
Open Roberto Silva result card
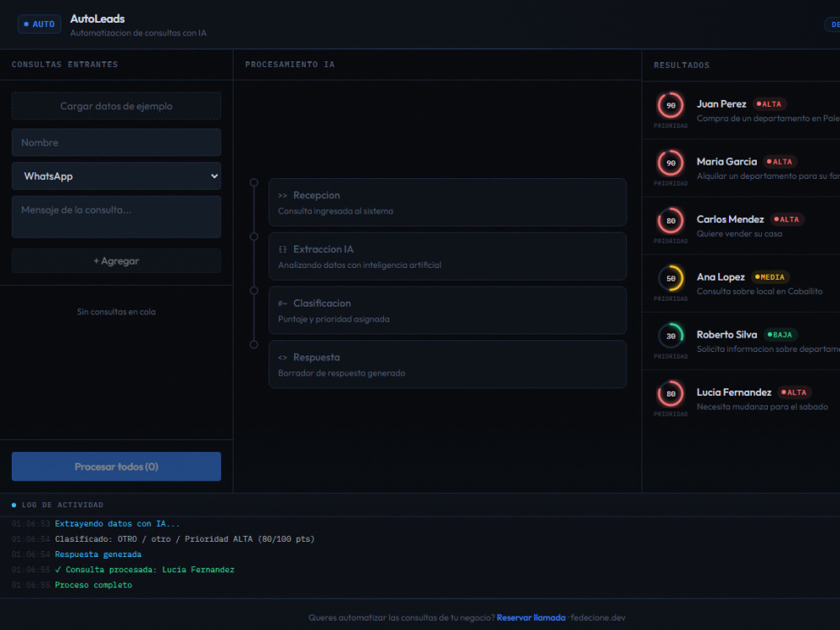pos(741,341)
